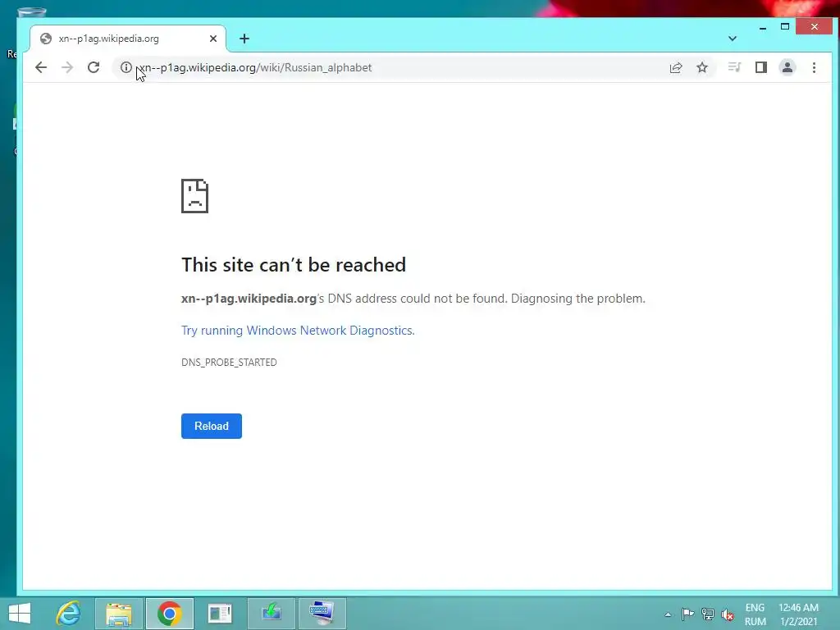This screenshot has height=630, width=840.
Task: Launch Internet Explorer from taskbar
Action: pyautogui.click(x=69, y=614)
